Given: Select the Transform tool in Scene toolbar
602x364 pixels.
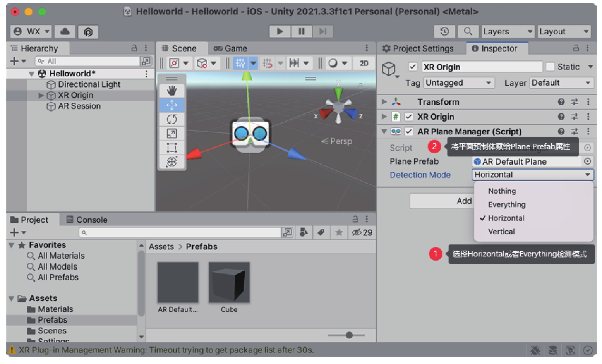Looking at the screenshot, I should tap(172, 161).
